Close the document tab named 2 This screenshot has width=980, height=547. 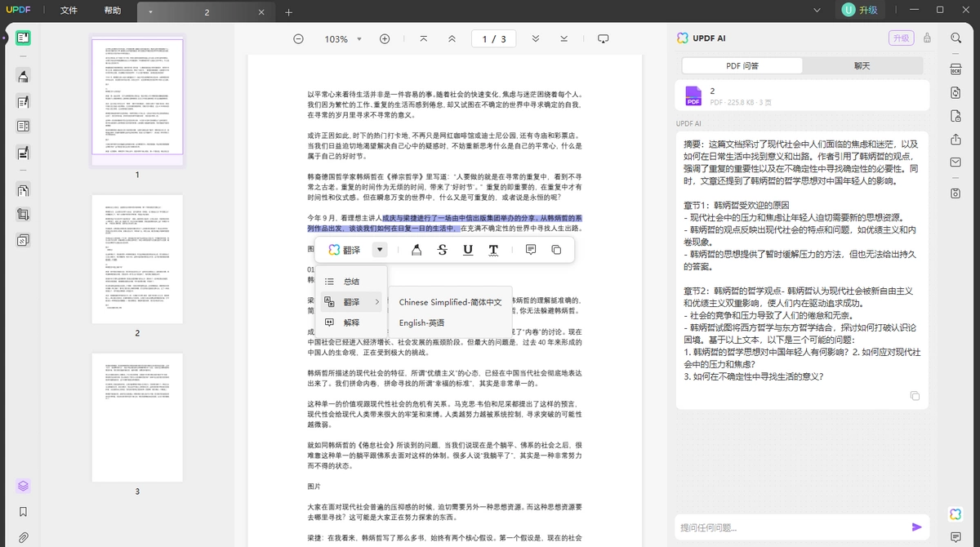click(x=261, y=12)
